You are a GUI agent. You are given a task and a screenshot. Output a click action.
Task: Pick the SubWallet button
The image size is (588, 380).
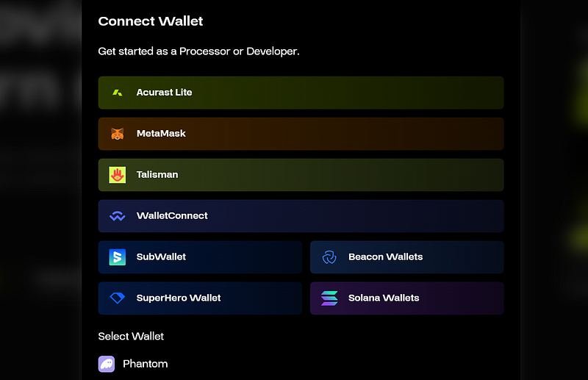coord(200,257)
